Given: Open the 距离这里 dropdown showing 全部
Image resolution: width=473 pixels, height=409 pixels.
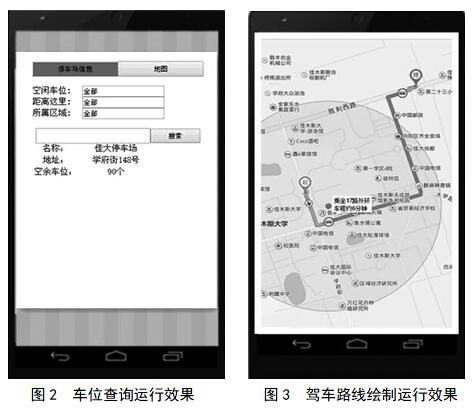Looking at the screenshot, I should tap(123, 102).
